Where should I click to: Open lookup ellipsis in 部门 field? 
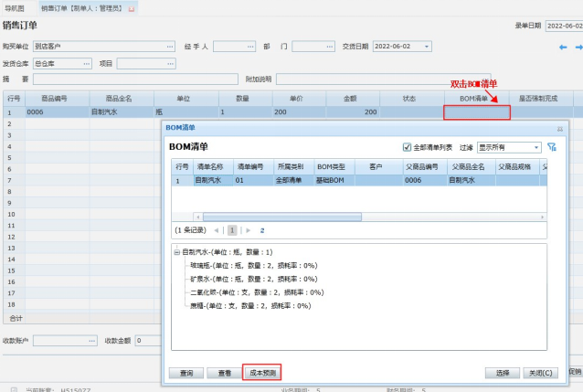tap(330, 47)
